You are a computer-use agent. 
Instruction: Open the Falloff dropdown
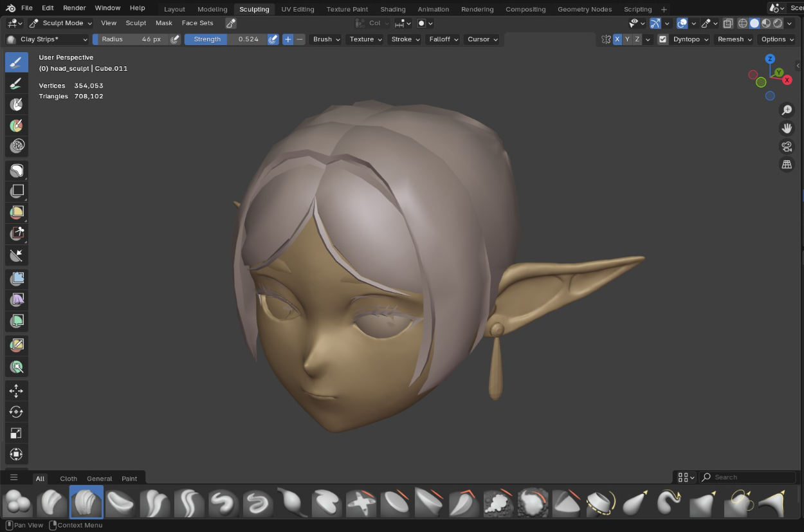tap(444, 39)
